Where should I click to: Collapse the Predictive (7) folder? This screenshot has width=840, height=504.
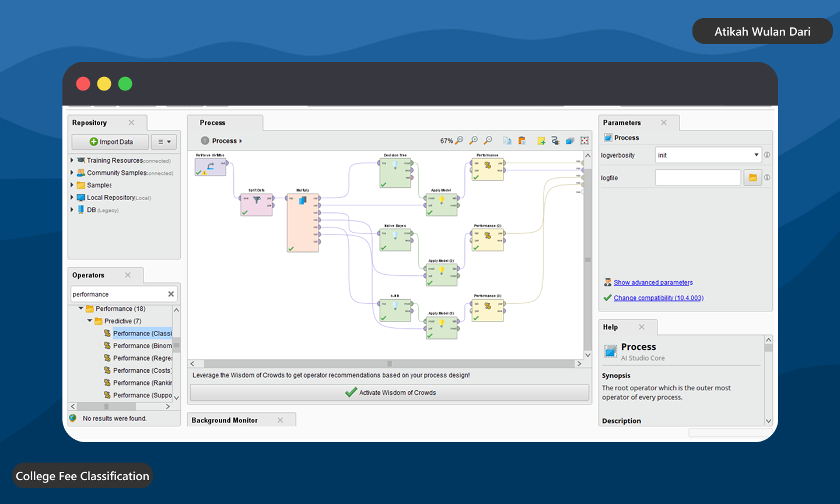point(90,321)
